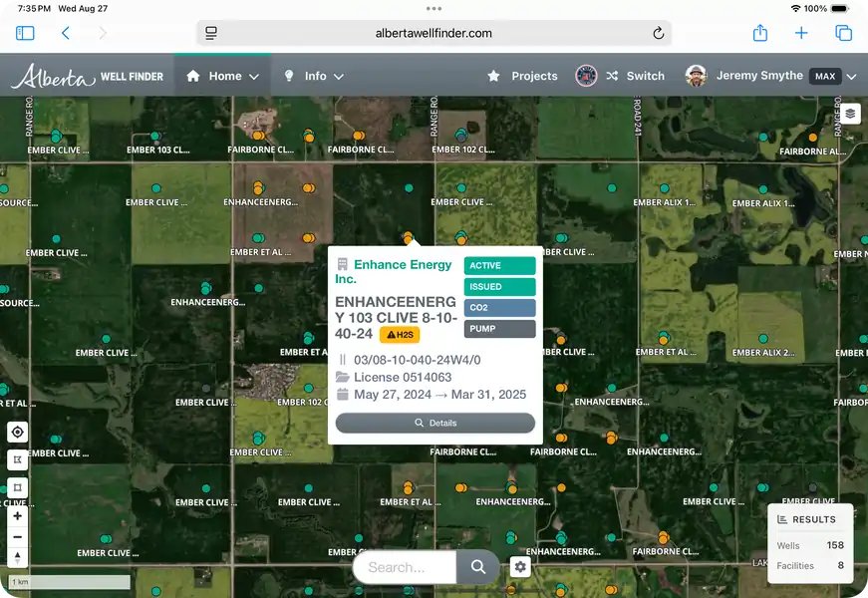This screenshot has height=598, width=868.
Task: Open the Safari share sheet
Action: tap(760, 33)
